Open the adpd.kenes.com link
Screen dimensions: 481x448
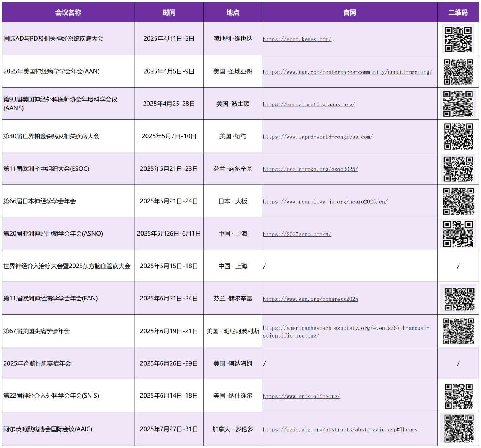(x=297, y=39)
